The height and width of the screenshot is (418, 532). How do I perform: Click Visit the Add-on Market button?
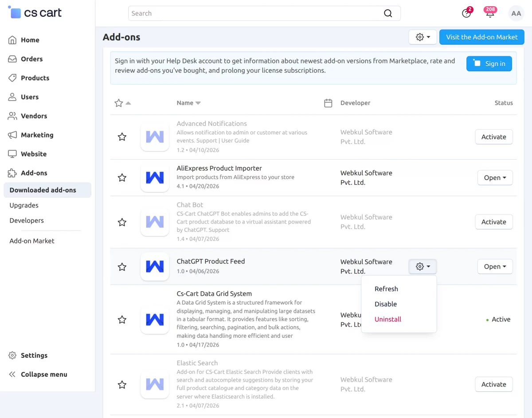(x=482, y=37)
